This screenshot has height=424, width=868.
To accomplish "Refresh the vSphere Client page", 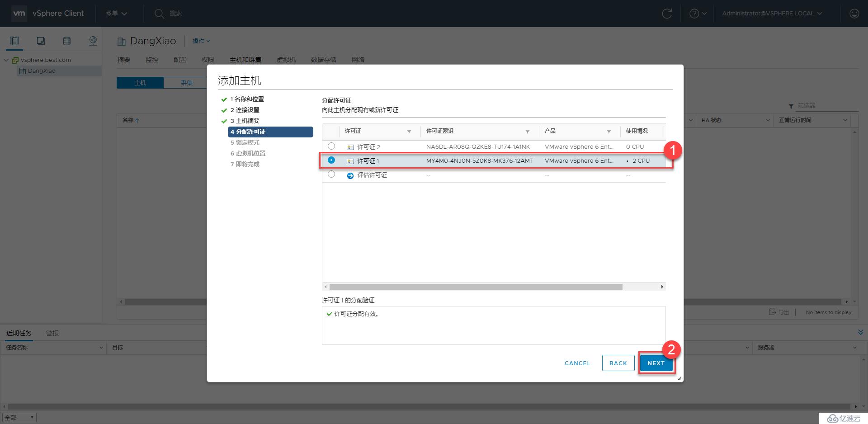I will click(667, 14).
